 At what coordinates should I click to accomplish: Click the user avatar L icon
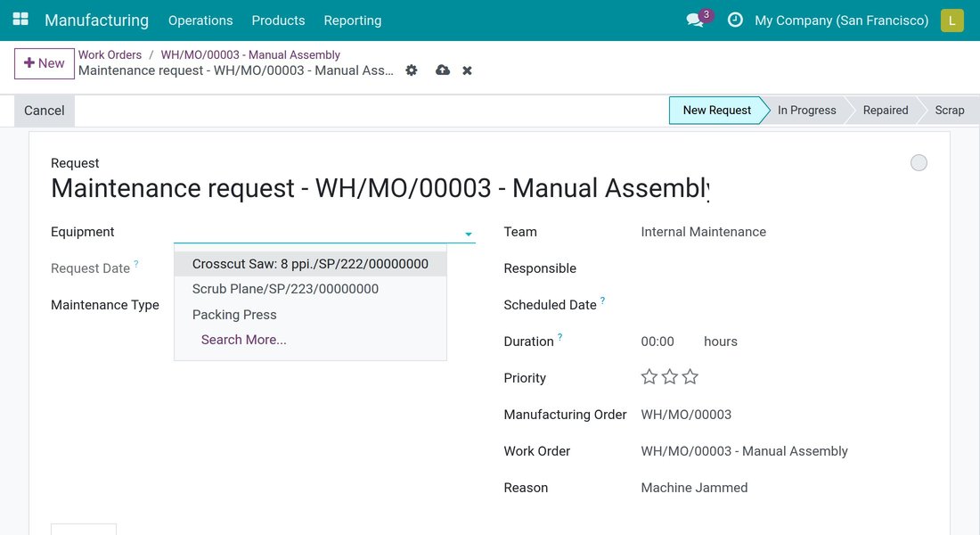pyautogui.click(x=951, y=20)
